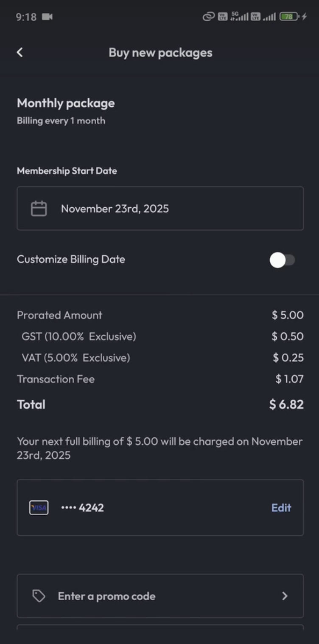Edit the payment card ending 4242

[281, 508]
